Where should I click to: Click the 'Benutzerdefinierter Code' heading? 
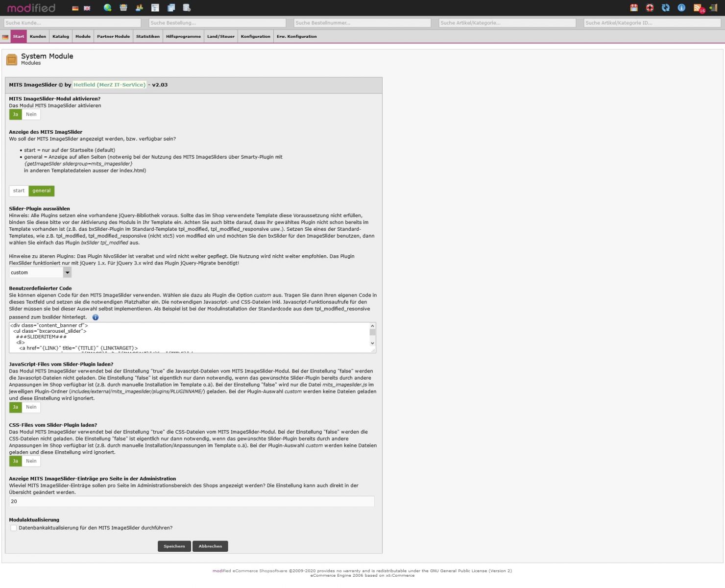coord(40,289)
